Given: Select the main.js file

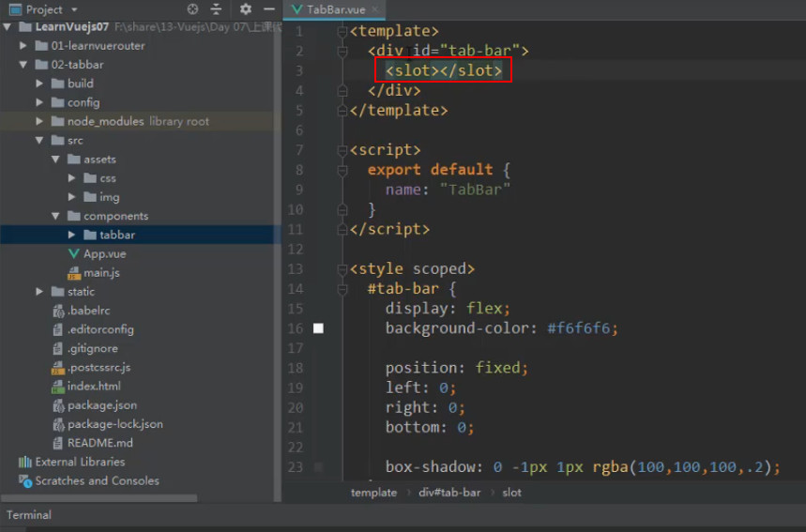Looking at the screenshot, I should [101, 273].
